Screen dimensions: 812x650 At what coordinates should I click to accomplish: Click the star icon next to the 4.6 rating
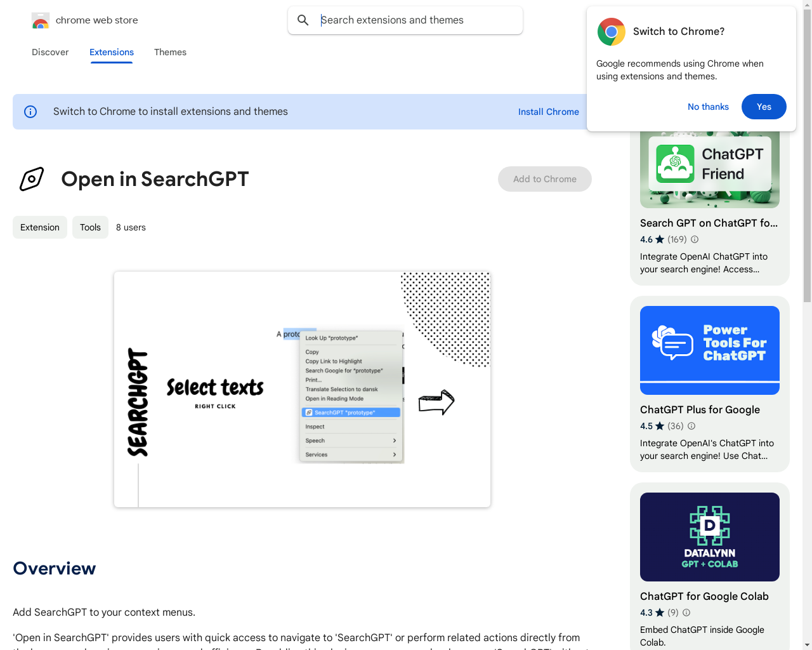[x=660, y=239]
